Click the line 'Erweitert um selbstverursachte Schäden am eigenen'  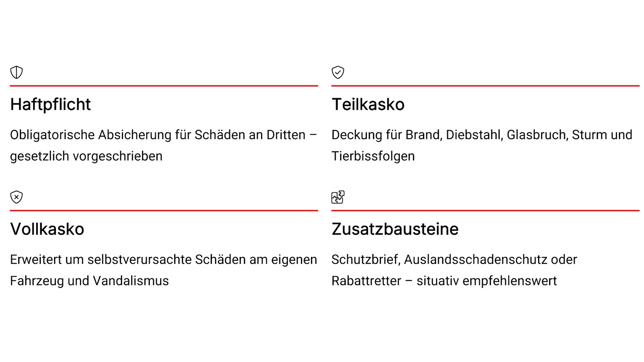point(163,260)
